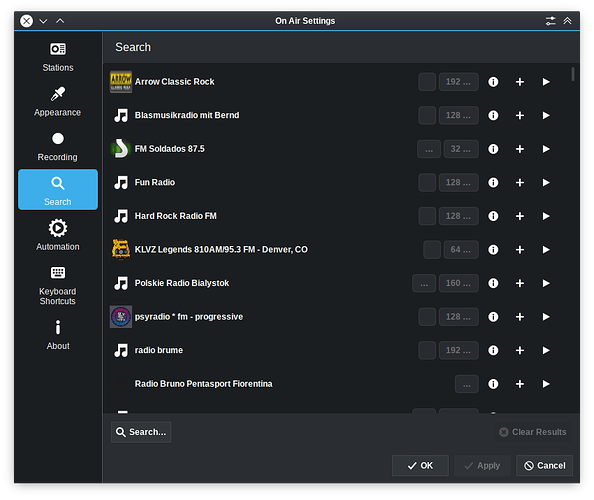Open the Automation settings page
594x500 pixels.
pyautogui.click(x=58, y=234)
